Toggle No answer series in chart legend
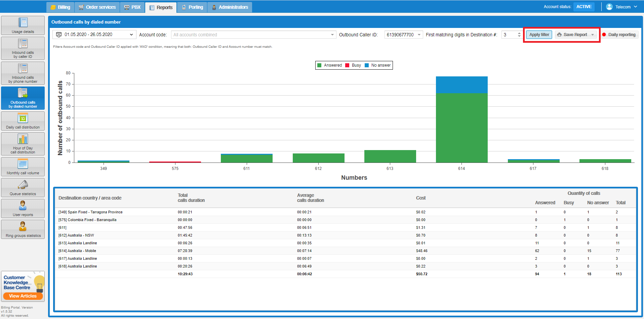644x319 pixels. [378, 65]
